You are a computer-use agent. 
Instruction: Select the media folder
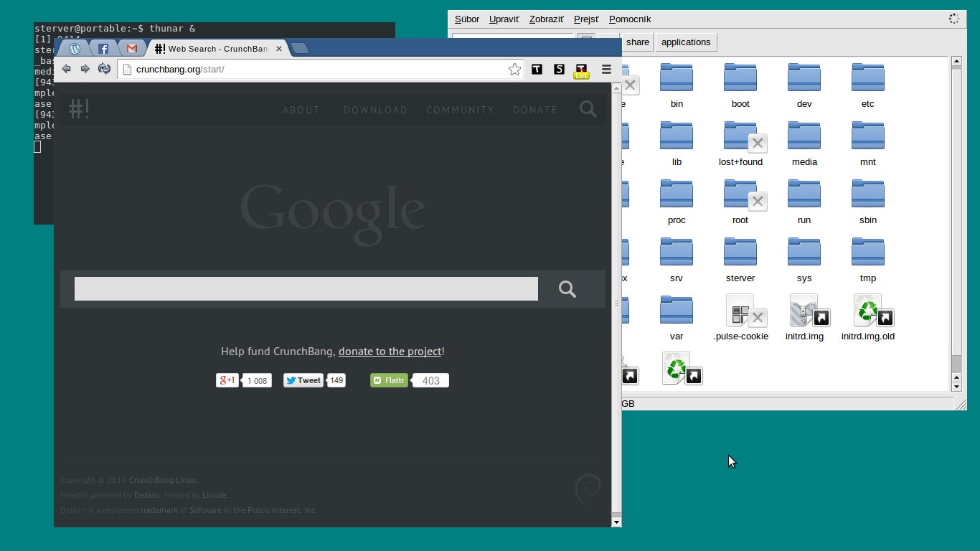tap(804, 143)
